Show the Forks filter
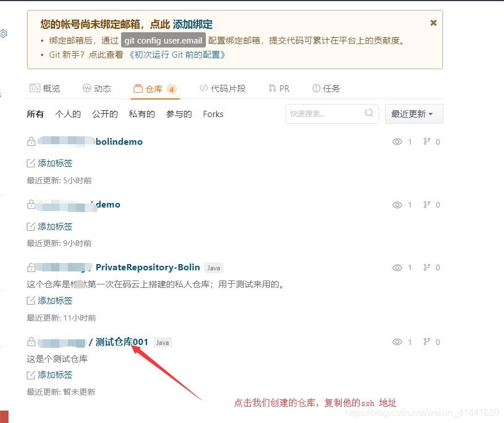The image size is (504, 423). (213, 114)
